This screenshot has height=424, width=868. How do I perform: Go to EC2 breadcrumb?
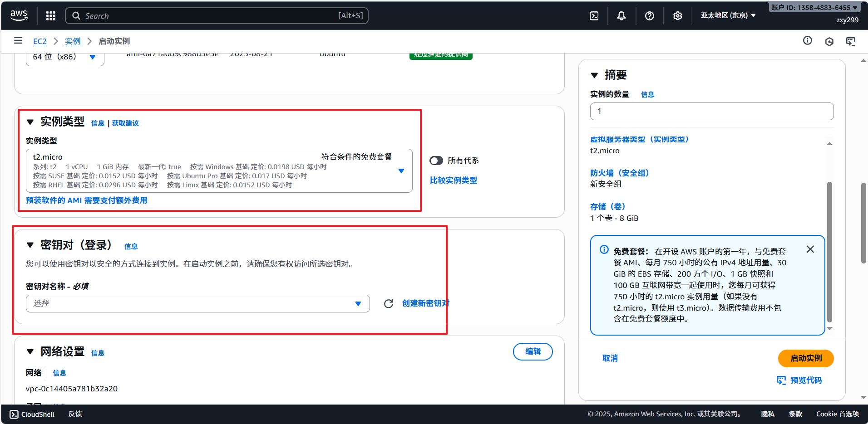point(40,41)
